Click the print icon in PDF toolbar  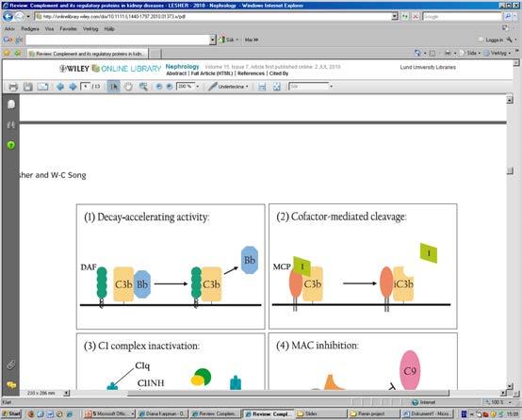[13, 87]
